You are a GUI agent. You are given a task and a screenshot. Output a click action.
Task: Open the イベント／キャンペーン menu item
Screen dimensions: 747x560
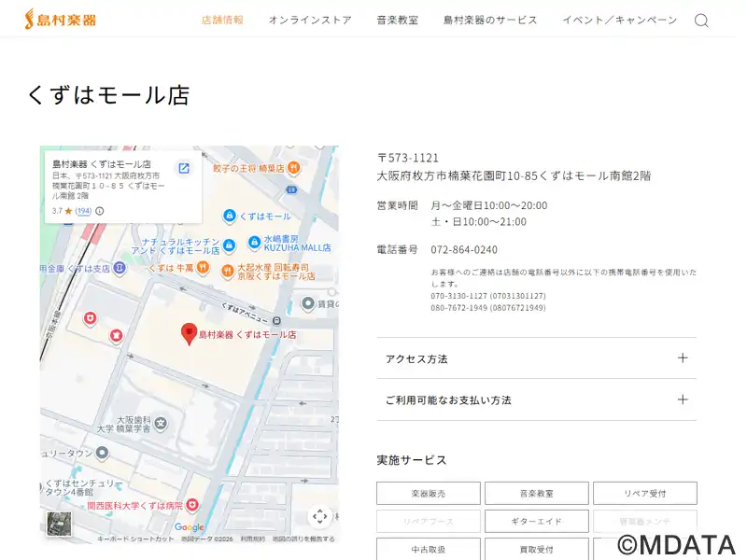pyautogui.click(x=620, y=20)
